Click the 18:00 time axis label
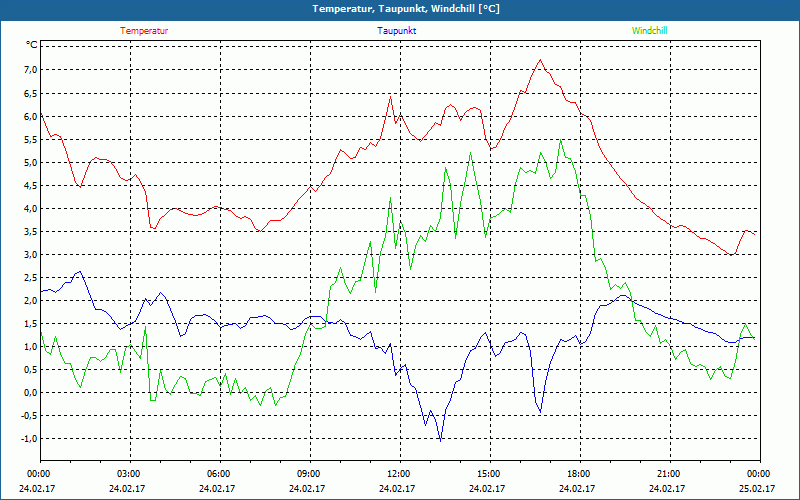 click(579, 474)
